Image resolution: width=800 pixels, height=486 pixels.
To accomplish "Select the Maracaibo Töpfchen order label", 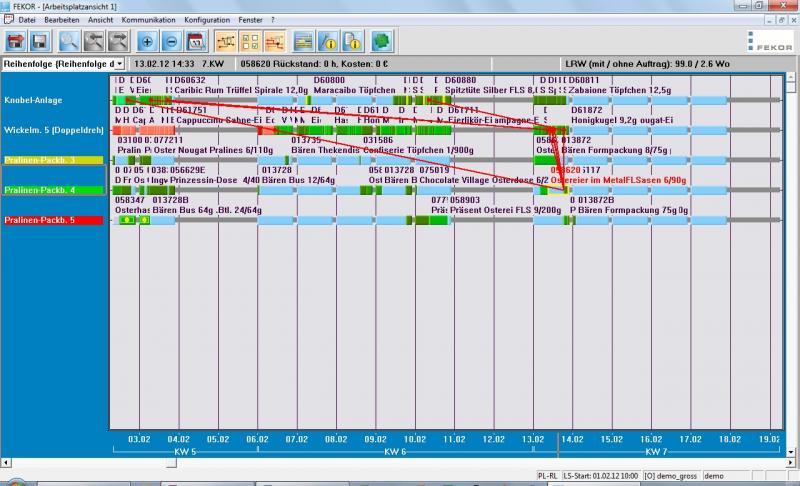I will [355, 90].
